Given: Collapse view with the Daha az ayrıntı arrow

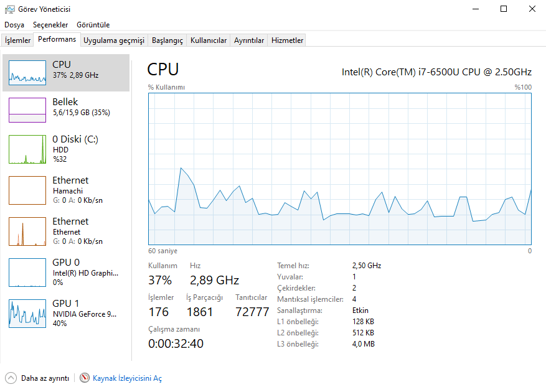Looking at the screenshot, I should point(11,378).
